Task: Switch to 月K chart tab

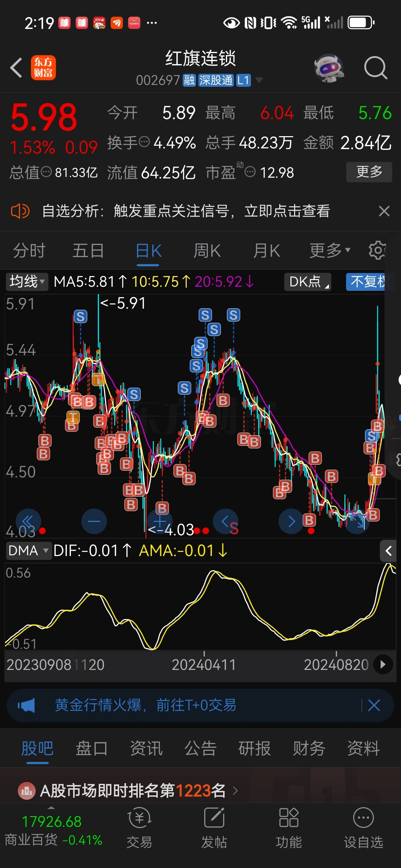Action: pyautogui.click(x=267, y=251)
